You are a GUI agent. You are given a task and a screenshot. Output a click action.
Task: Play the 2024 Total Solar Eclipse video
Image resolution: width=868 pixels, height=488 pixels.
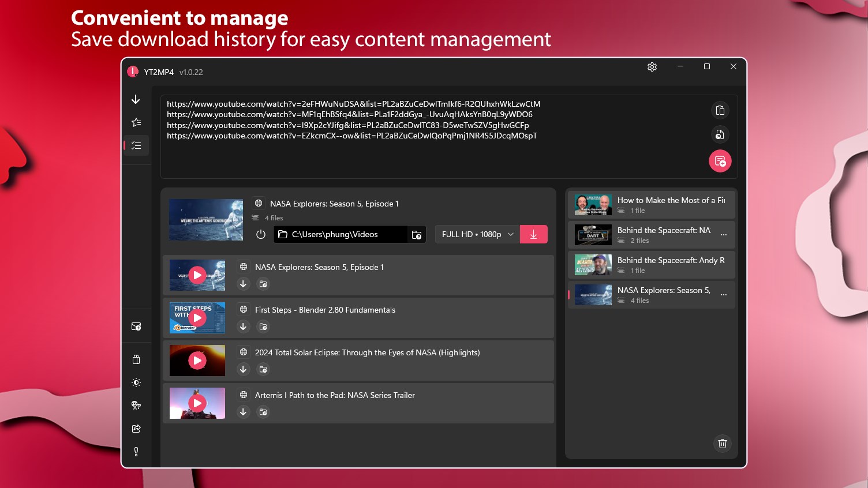[197, 361]
